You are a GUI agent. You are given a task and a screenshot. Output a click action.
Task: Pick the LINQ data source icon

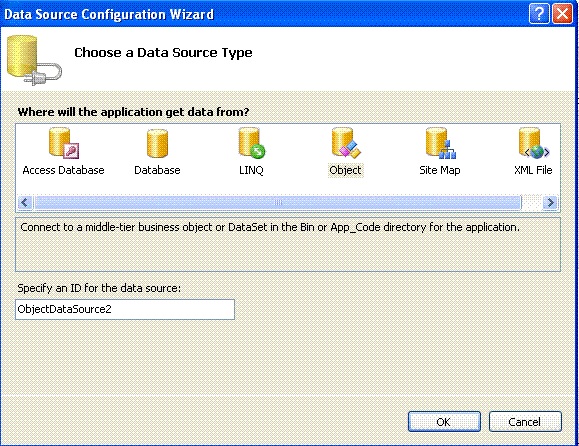point(251,143)
